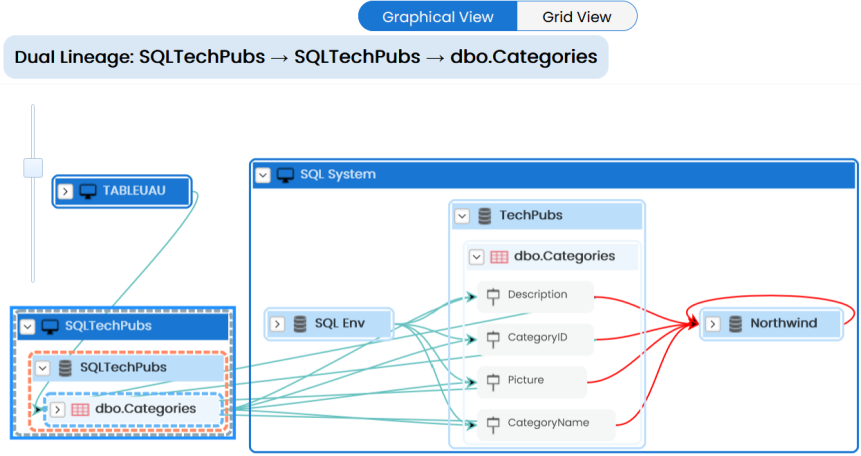The width and height of the screenshot is (861, 456).
Task: Click the vertical zoom slider handle
Action: tap(33, 166)
